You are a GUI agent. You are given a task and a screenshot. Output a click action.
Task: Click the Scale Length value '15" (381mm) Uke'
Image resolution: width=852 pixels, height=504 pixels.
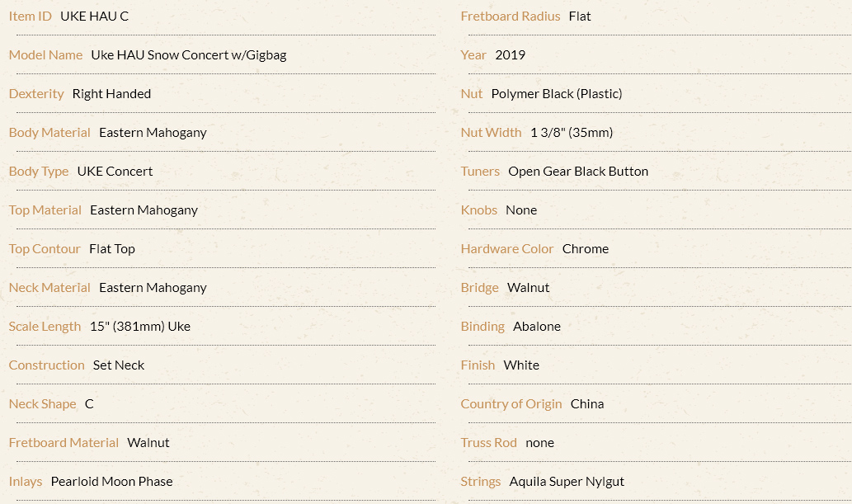pyautogui.click(x=140, y=326)
